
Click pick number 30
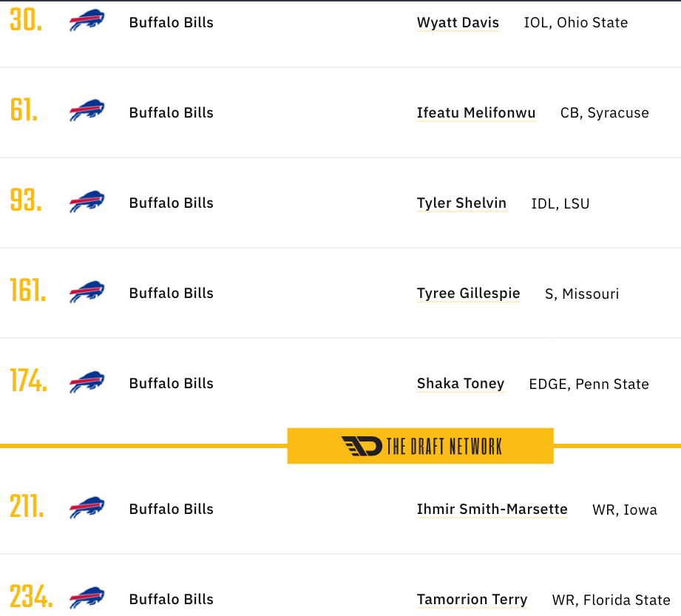point(26,21)
